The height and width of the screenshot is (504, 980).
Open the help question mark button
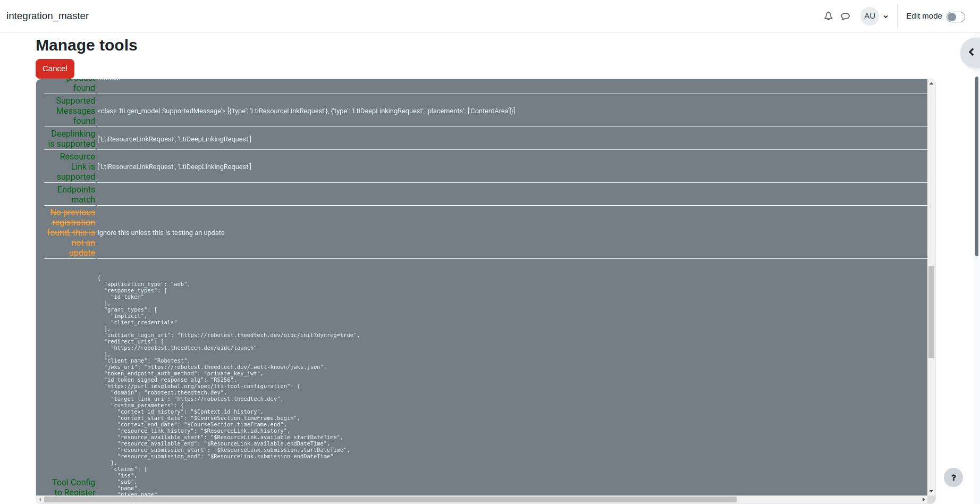[x=953, y=477]
